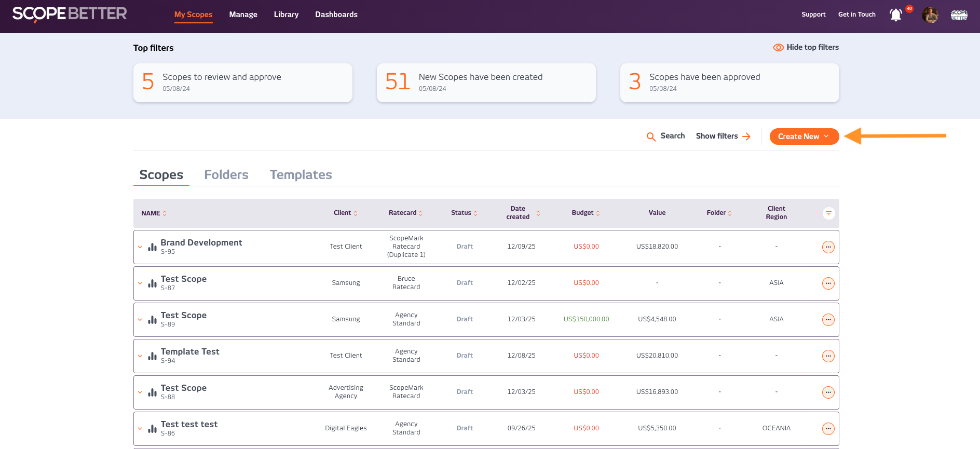This screenshot has width=980, height=449.
Task: Click Show filters link
Action: [723, 136]
